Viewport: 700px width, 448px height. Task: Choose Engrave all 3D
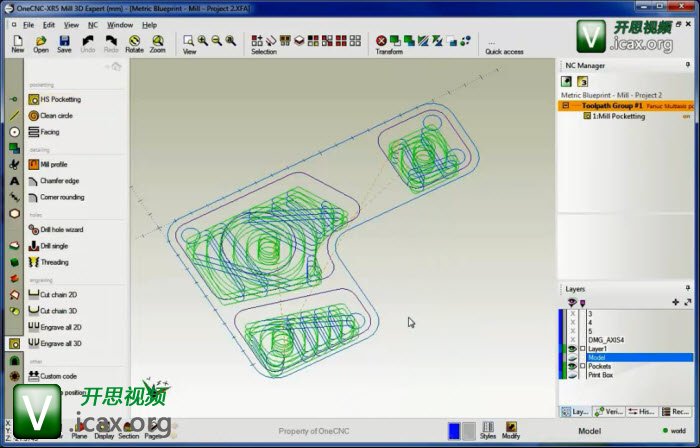[x=55, y=343]
